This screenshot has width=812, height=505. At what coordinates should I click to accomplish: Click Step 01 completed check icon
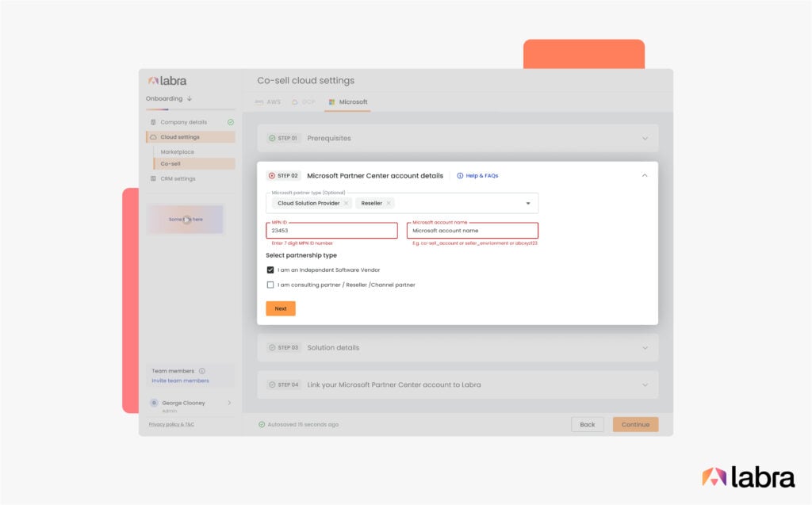pos(273,138)
